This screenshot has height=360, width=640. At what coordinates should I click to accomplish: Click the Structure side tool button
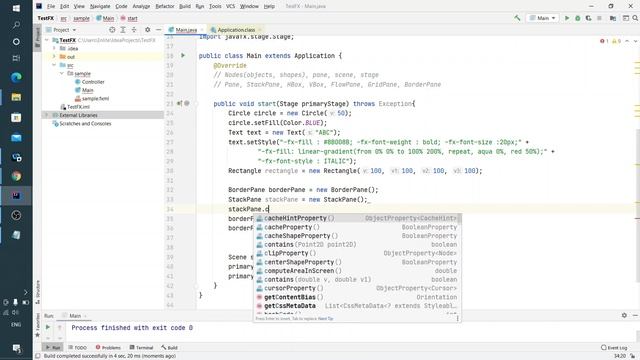(x=38, y=292)
